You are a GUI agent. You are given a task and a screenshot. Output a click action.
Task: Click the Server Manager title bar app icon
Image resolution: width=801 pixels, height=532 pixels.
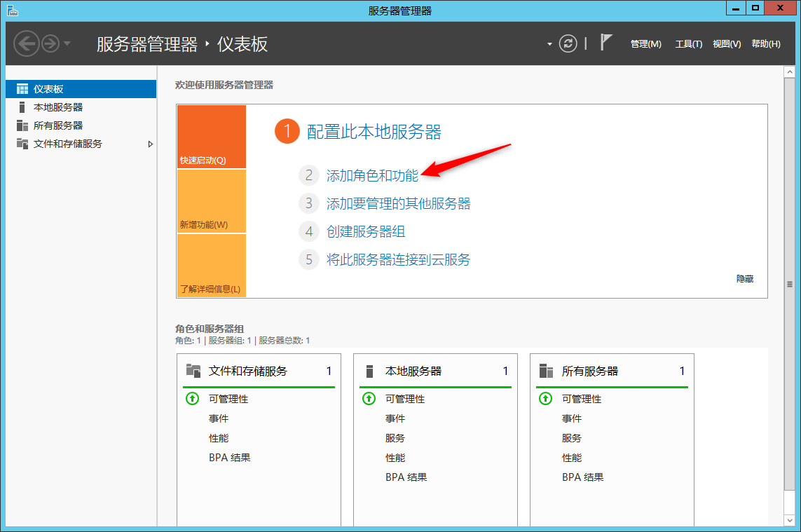click(12, 11)
